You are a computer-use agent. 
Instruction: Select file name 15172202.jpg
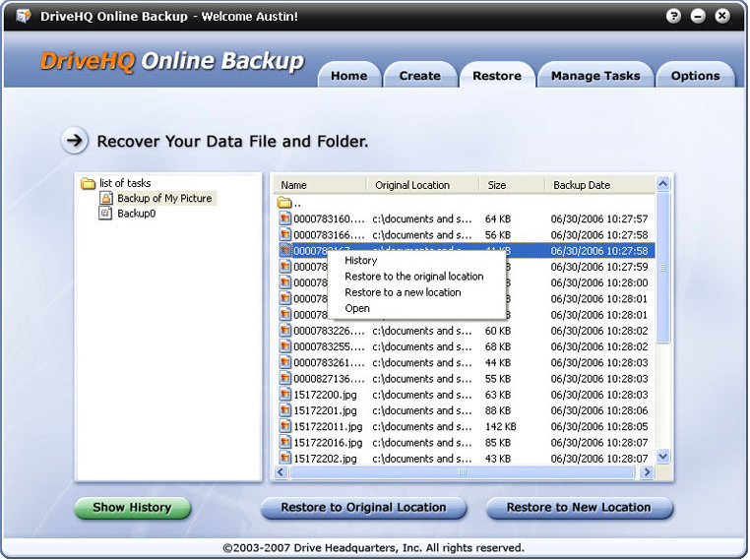pyautogui.click(x=325, y=459)
